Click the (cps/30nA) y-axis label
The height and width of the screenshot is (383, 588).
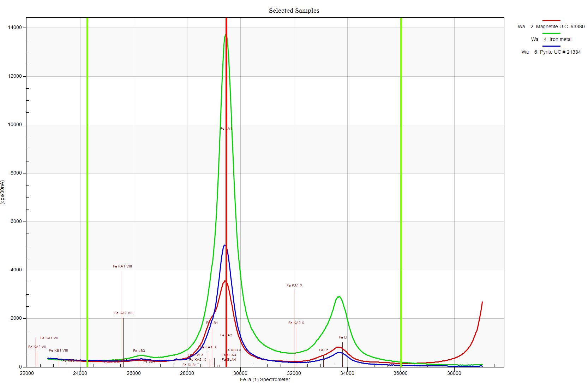pos(3,192)
